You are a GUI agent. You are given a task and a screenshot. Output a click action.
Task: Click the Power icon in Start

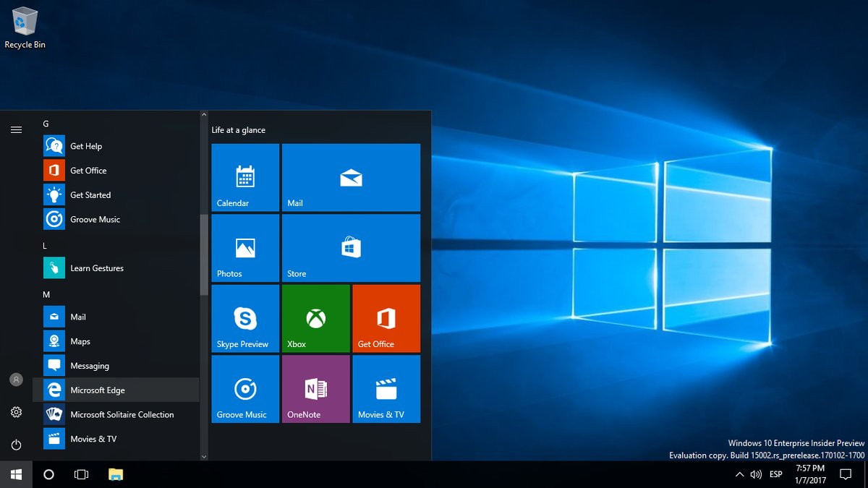(16, 445)
